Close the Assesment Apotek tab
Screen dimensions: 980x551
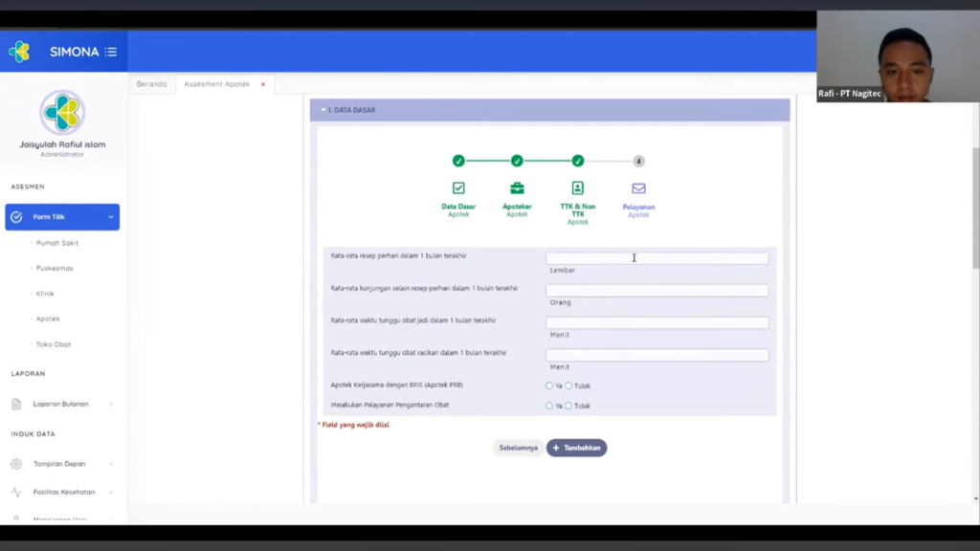(x=263, y=84)
